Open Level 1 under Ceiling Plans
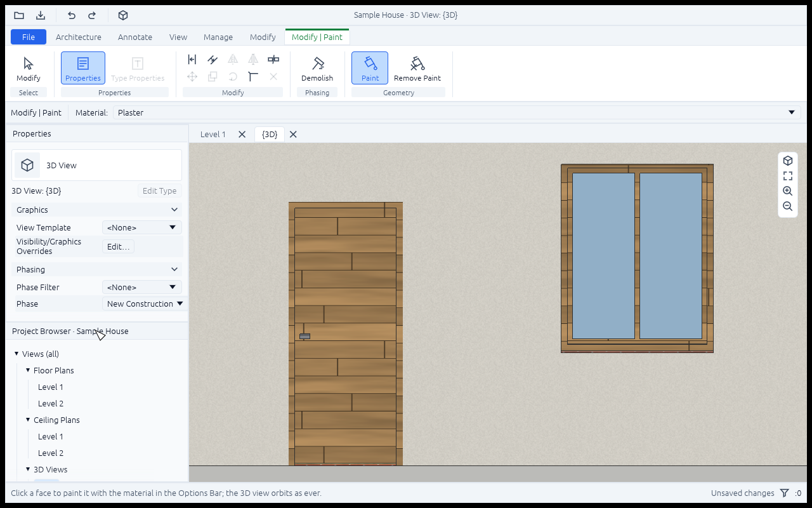 click(51, 436)
